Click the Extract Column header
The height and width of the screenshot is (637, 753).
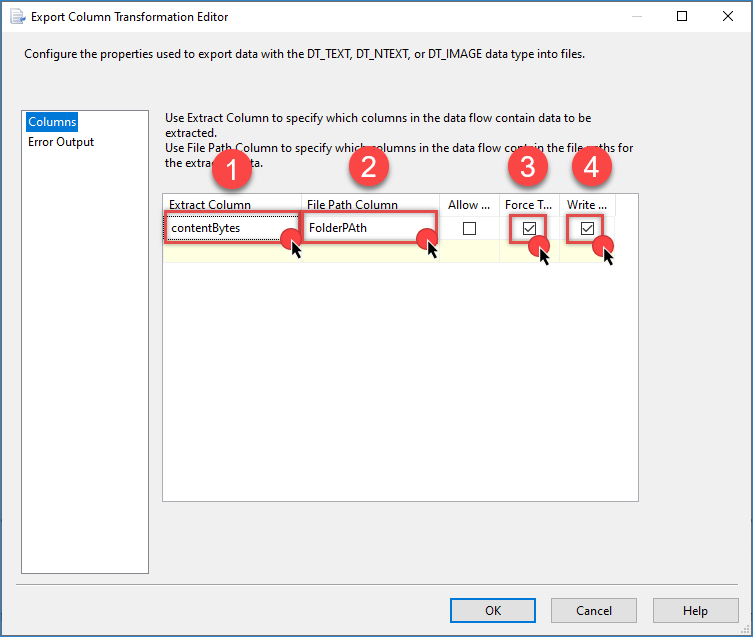coord(210,204)
